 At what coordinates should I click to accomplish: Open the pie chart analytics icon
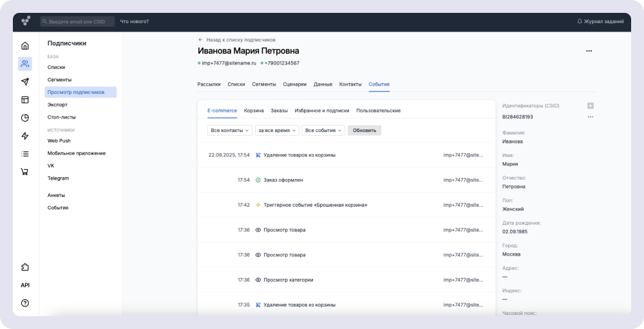(25, 118)
